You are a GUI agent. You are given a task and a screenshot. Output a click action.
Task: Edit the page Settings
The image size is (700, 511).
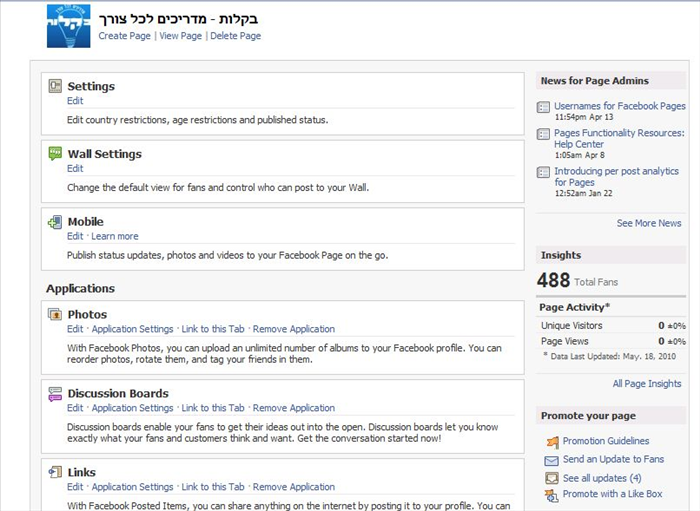tap(75, 101)
